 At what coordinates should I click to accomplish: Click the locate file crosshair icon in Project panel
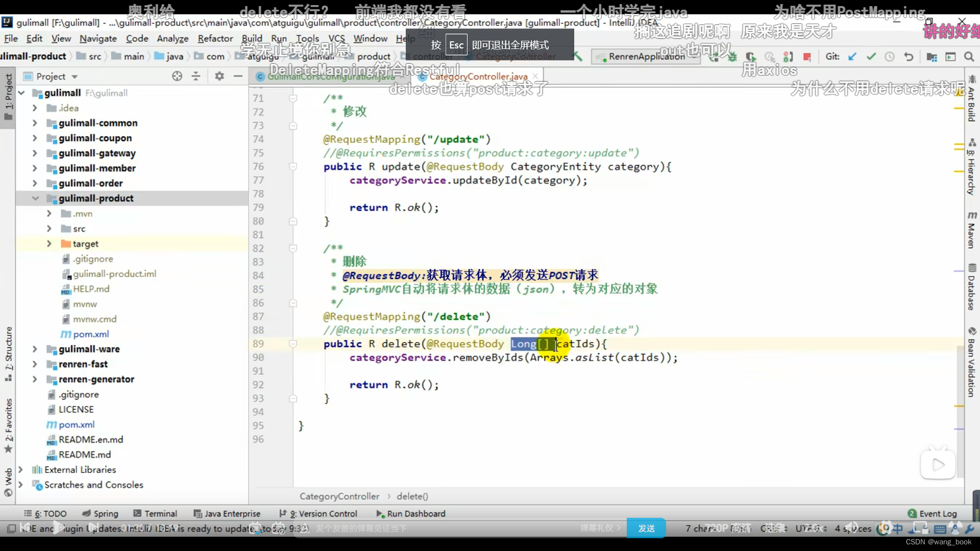(x=177, y=76)
